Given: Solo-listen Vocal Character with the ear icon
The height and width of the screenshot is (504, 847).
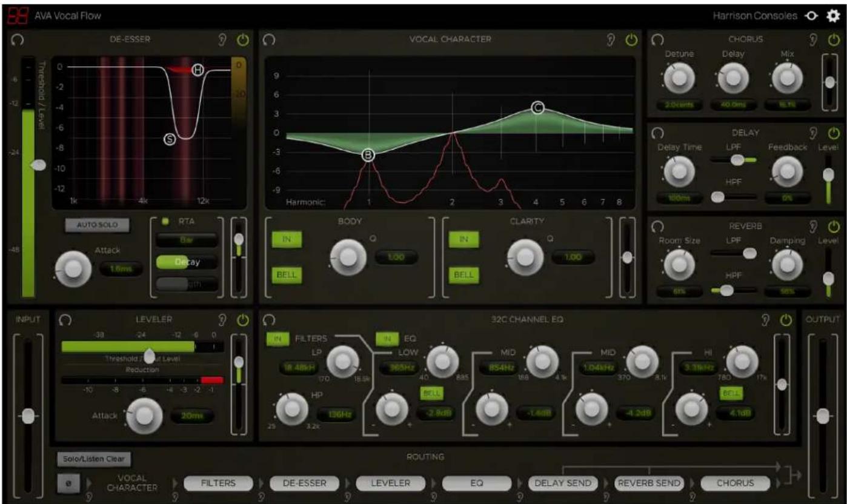Looking at the screenshot, I should [x=612, y=40].
